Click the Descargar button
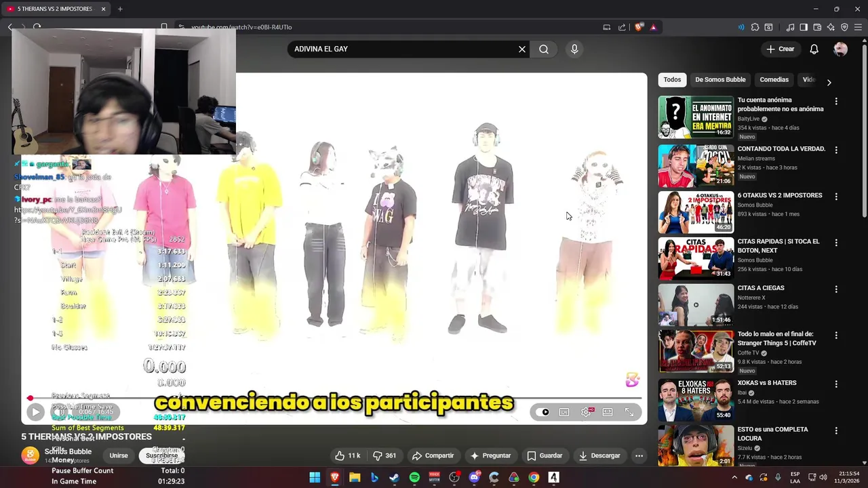Image resolution: width=868 pixels, height=488 pixels. [x=599, y=455]
